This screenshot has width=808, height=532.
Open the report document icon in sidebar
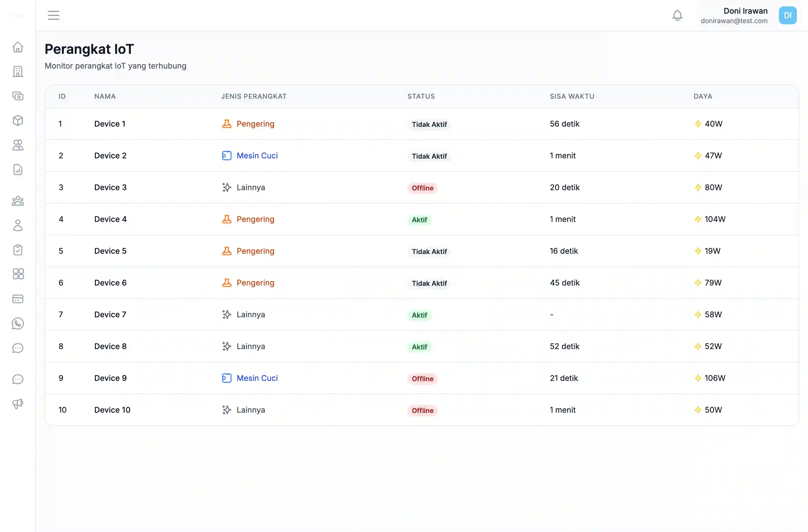click(x=18, y=170)
